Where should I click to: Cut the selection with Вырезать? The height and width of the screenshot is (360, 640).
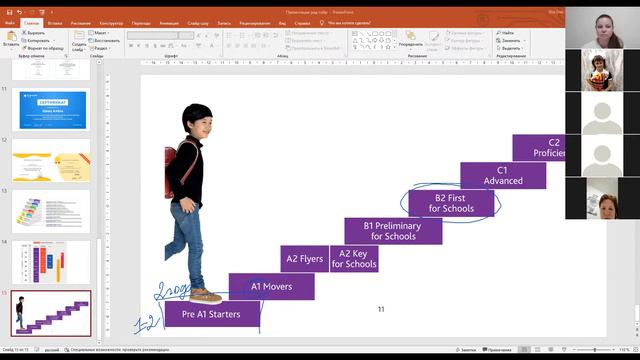(x=33, y=33)
